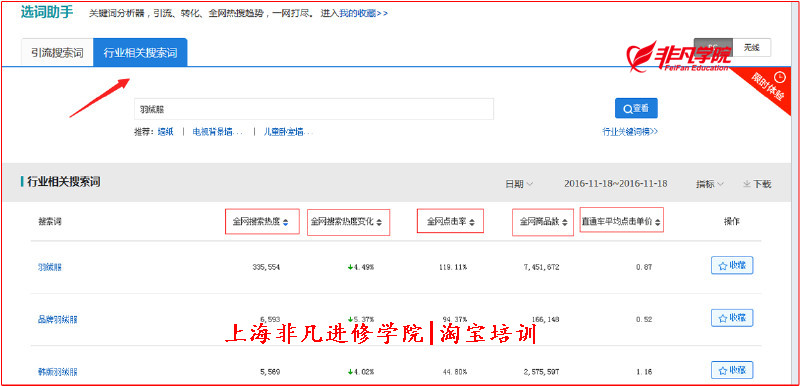The image size is (800, 386).
Task: Favorite 羽绒服 using its 收藏 star button
Action: click(x=732, y=265)
